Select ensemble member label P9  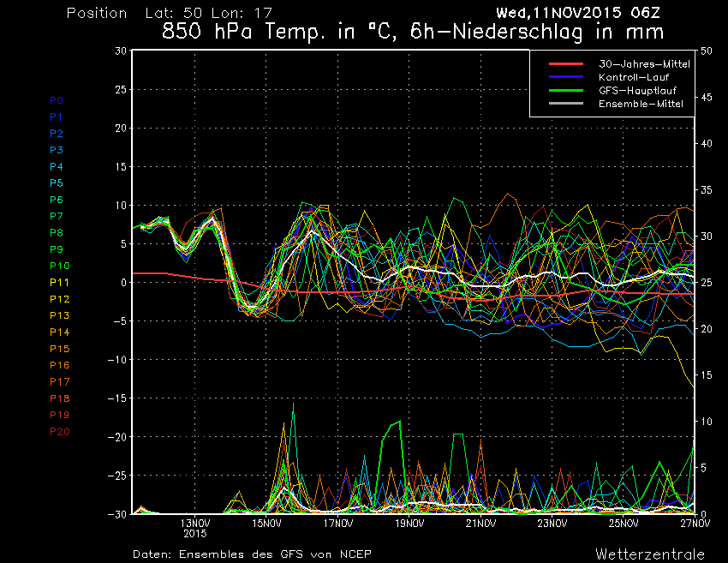coord(57,249)
